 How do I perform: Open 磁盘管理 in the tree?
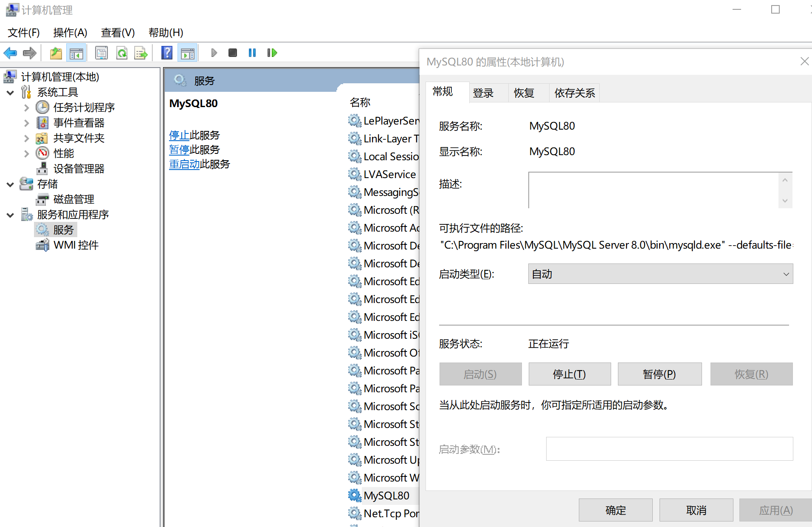[73, 199]
